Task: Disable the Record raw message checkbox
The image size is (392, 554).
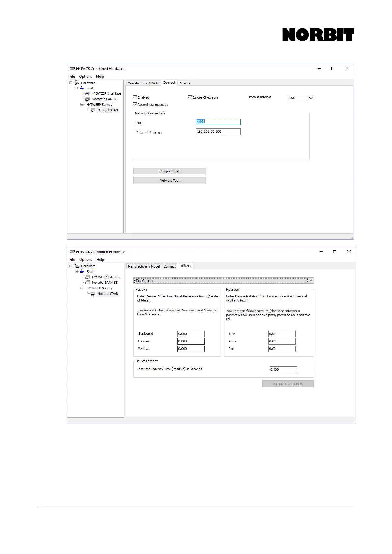Action: click(135, 104)
